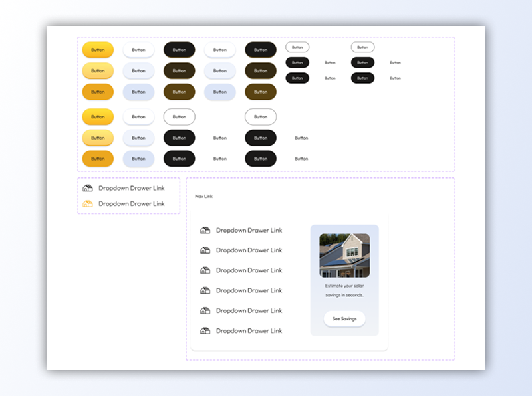Viewport: 532px width, 396px height.
Task: Click the house icon on the fifth drawer link
Action: [206, 310]
